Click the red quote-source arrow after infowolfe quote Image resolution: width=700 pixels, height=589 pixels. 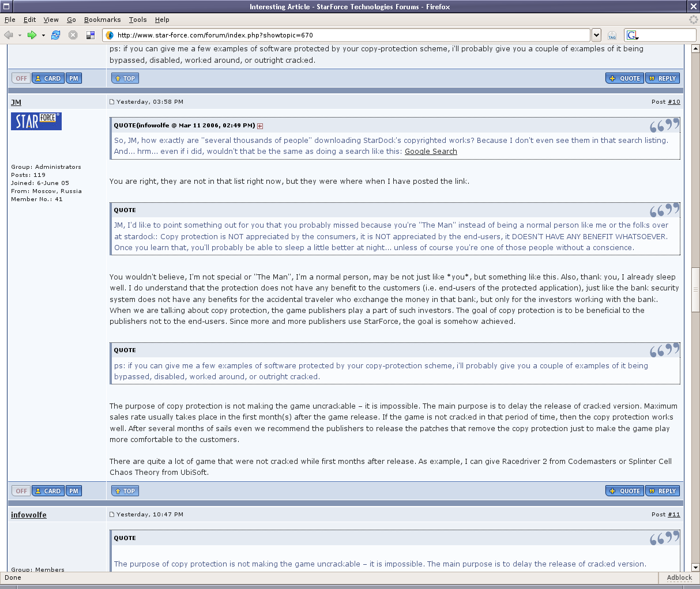tap(260, 126)
